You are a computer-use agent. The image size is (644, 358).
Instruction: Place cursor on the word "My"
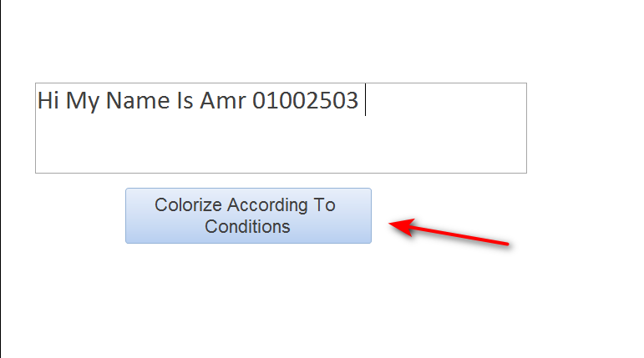click(x=83, y=102)
